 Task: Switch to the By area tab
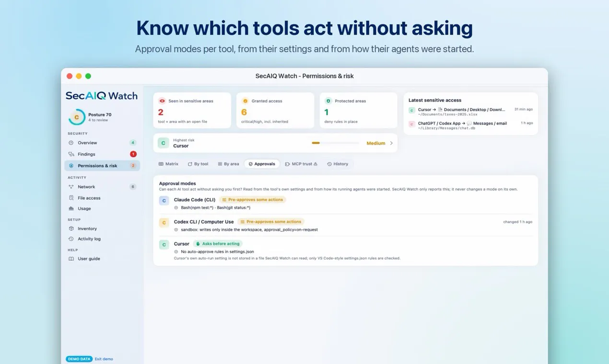[228, 164]
